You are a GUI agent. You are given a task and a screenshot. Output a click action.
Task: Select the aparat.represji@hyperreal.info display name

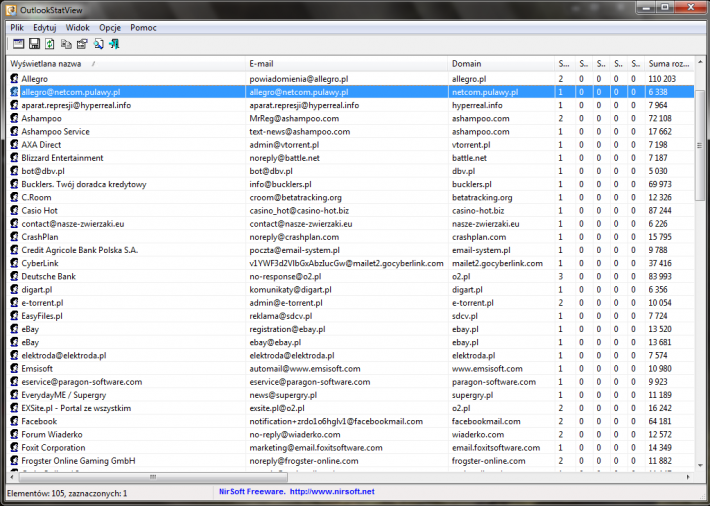(76, 105)
